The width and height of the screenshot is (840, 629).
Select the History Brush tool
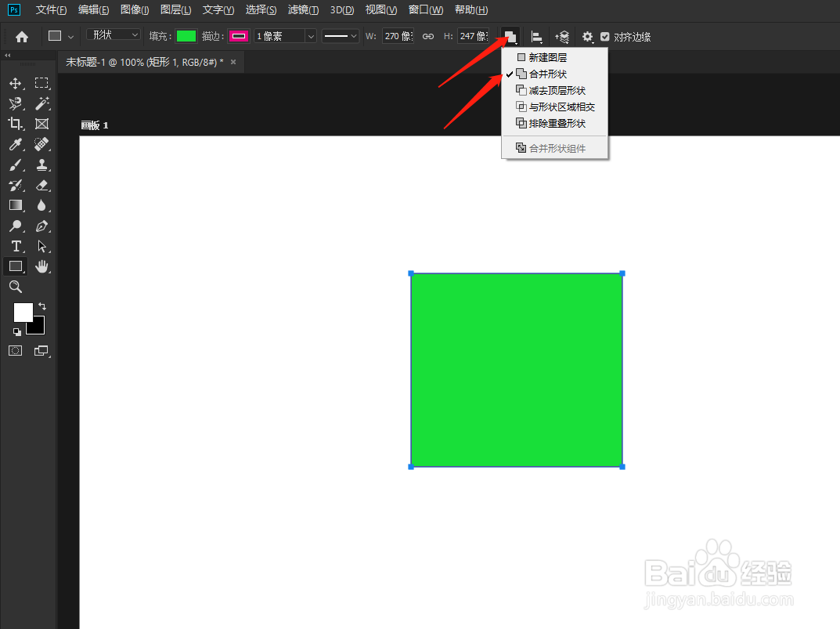click(x=16, y=185)
